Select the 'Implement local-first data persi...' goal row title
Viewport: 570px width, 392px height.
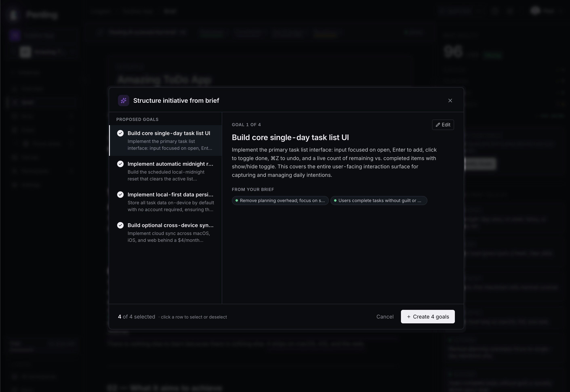tap(170, 195)
